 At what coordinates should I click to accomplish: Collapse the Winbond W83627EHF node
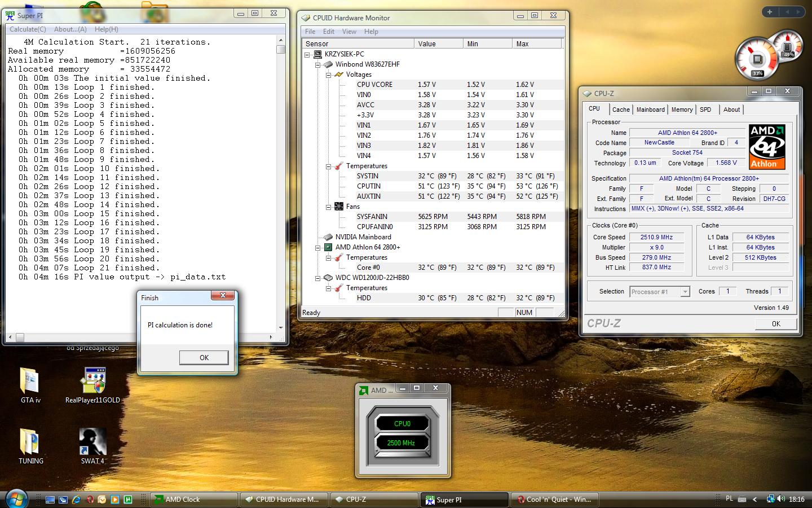[x=318, y=64]
